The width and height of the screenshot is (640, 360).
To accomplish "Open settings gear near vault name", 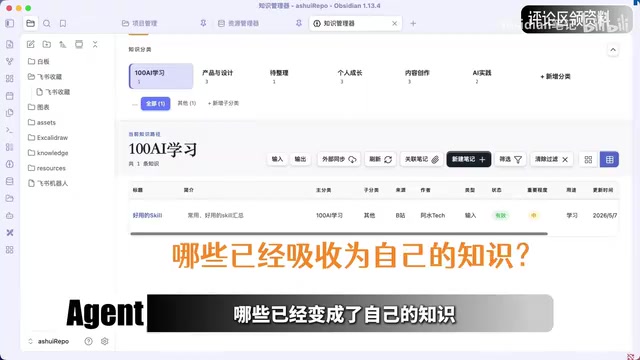I will [104, 341].
